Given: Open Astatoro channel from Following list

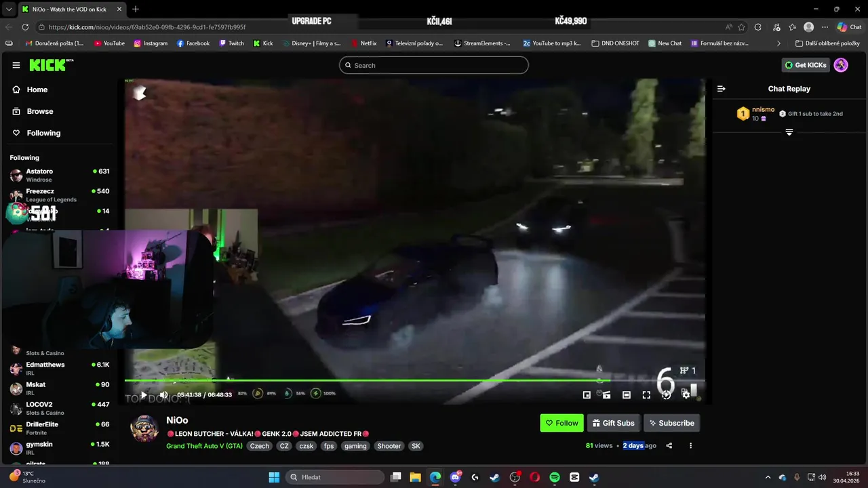Looking at the screenshot, I should click(x=60, y=175).
